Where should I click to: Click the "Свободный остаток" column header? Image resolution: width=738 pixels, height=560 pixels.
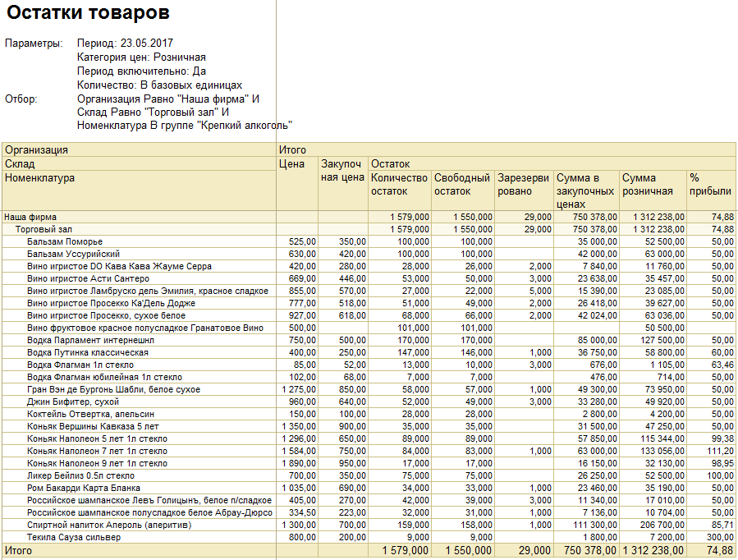click(x=463, y=190)
